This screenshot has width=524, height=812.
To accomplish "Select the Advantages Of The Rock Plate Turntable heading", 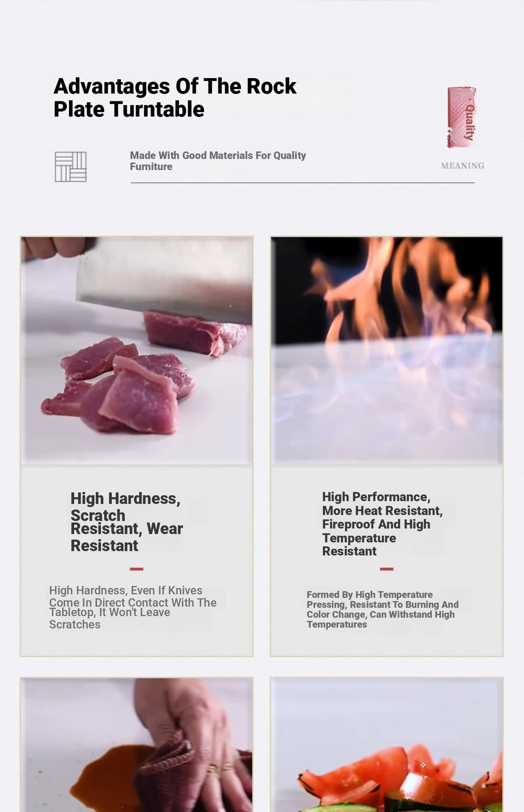I will [x=175, y=98].
